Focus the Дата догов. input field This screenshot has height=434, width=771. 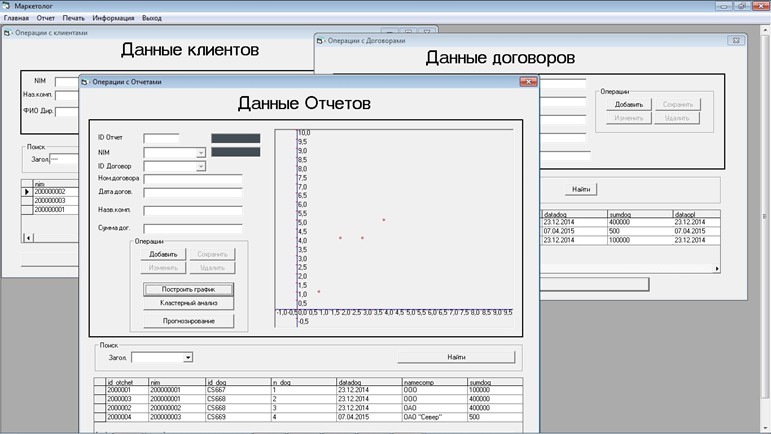(x=193, y=193)
